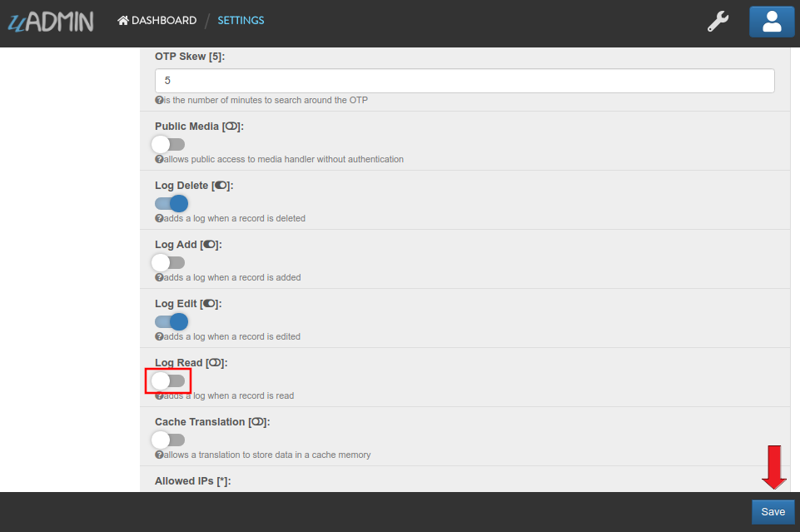The width and height of the screenshot is (800, 532).
Task: Click 'adds a log when a record is edited'
Action: [x=232, y=336]
